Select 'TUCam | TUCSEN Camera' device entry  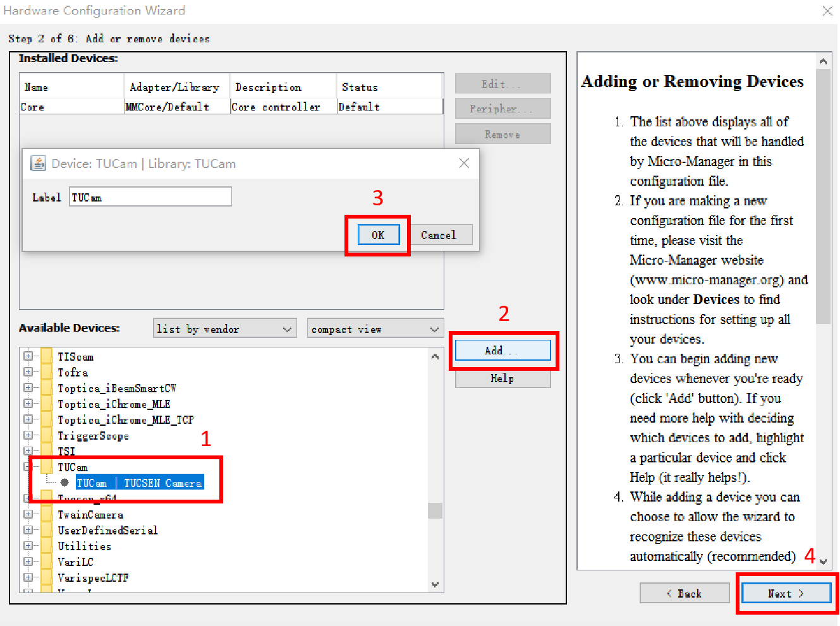point(140,483)
